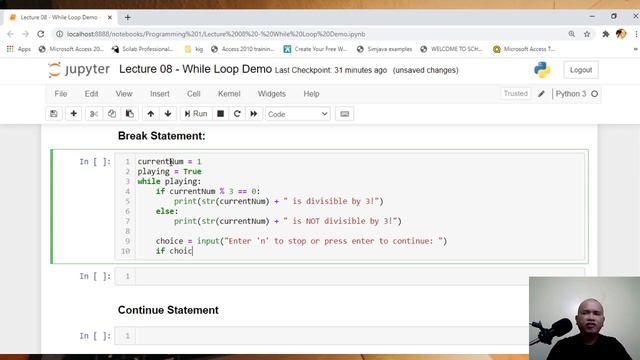Open a new browser tab
640x360 pixels.
128,17
